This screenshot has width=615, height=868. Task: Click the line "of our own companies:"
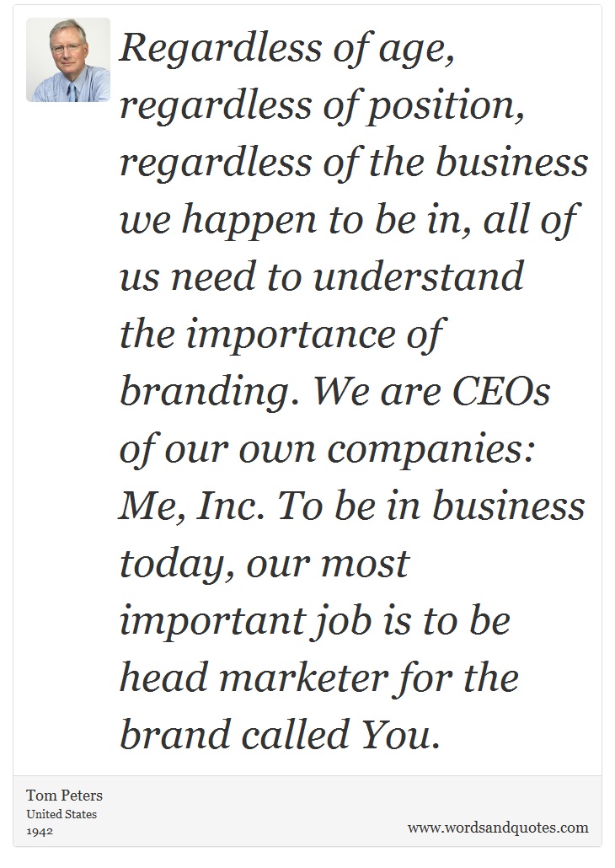pos(327,451)
